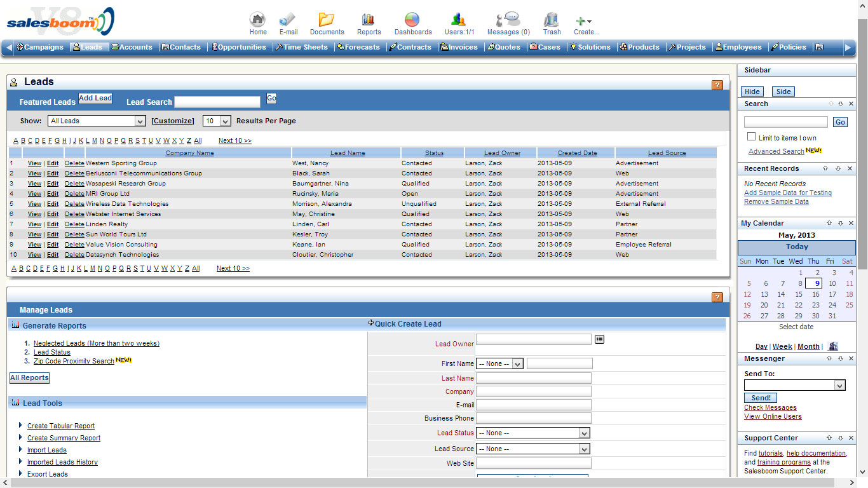This screenshot has width=868, height=488.
Task: Open Neglected Leads report link
Action: (x=97, y=343)
